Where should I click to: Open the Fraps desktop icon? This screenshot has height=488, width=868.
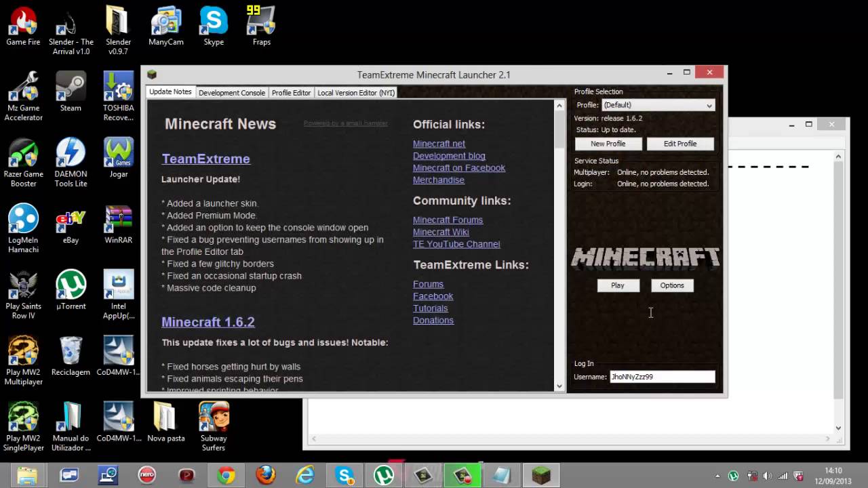[x=261, y=26]
